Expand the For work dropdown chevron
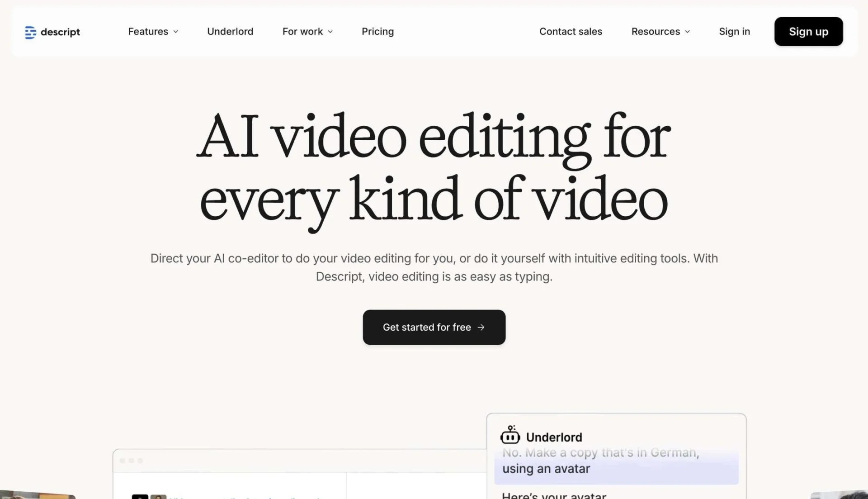 (330, 32)
